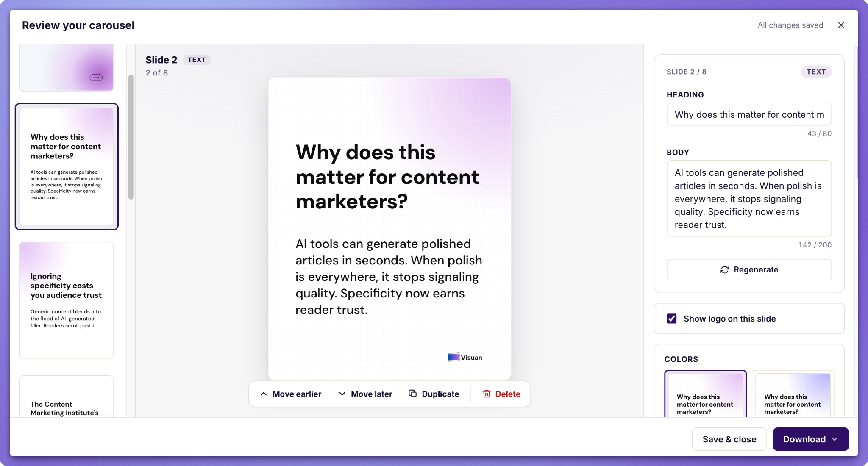Click the slide list scrollbar

131,137
